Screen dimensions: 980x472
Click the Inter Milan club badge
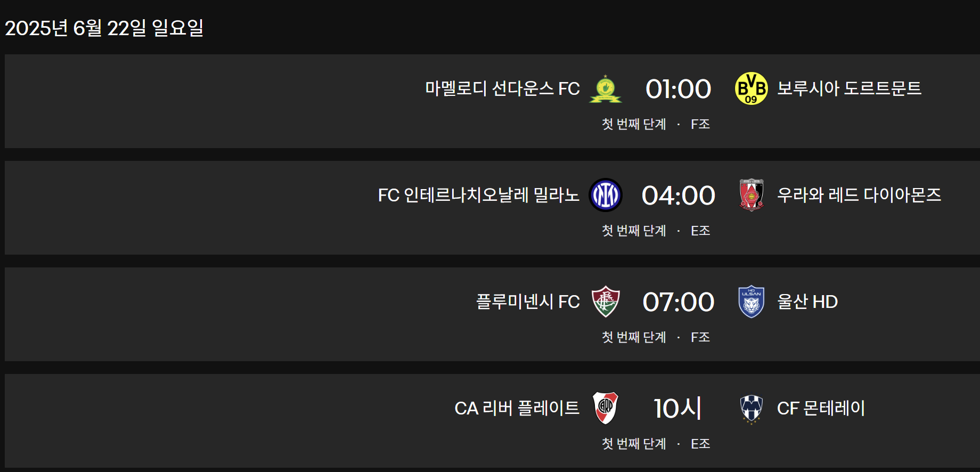point(606,196)
